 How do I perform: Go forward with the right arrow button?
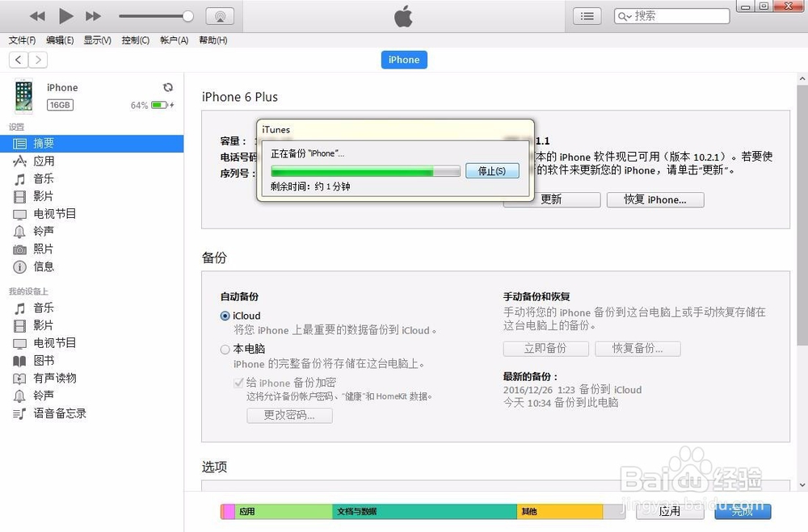(38, 60)
